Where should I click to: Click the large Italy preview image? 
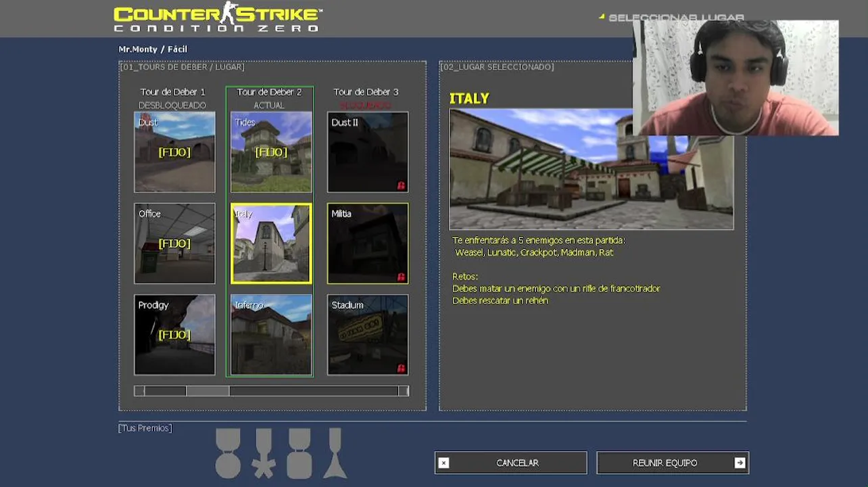(x=592, y=169)
